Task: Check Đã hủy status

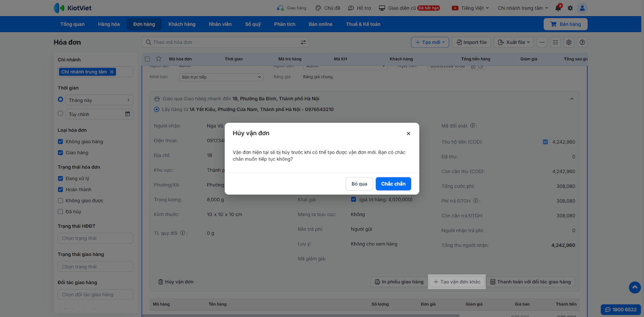Action: pyautogui.click(x=60, y=212)
